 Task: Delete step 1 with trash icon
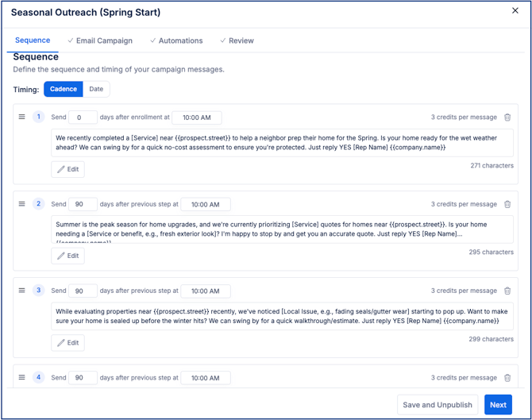point(507,118)
